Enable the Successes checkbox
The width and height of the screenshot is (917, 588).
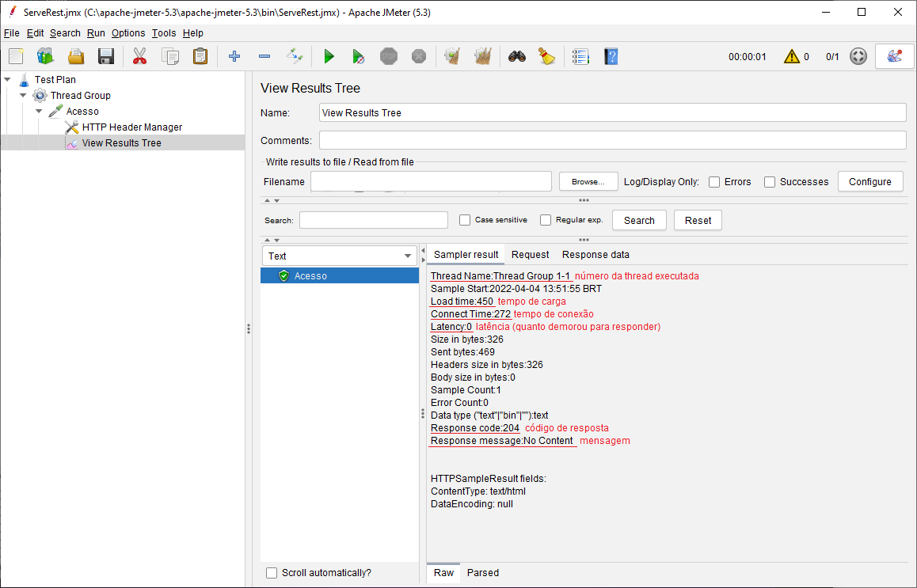[770, 182]
